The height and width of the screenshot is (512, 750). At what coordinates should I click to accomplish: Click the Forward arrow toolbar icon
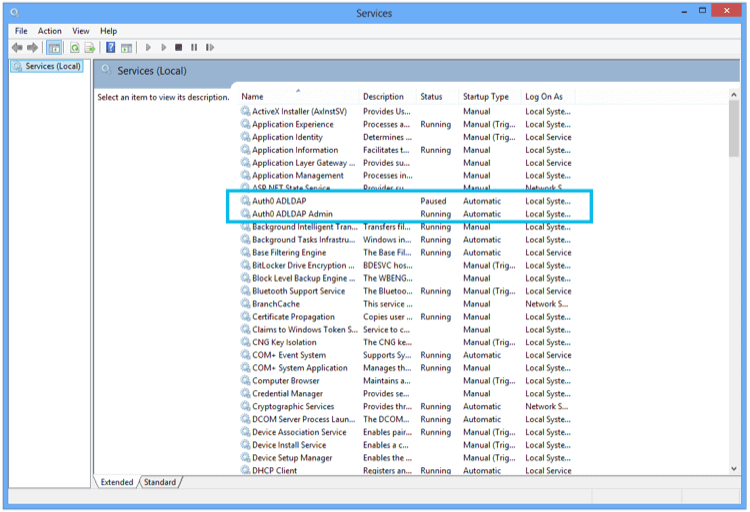[33, 47]
